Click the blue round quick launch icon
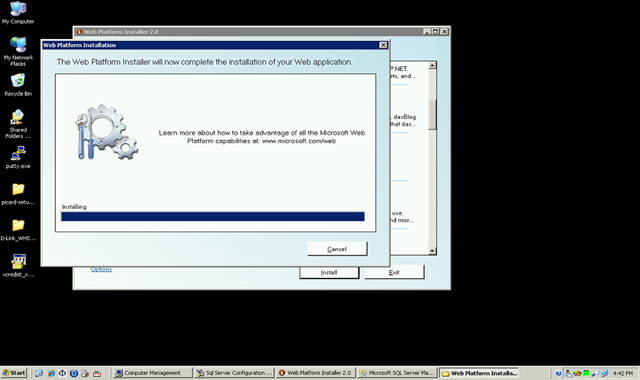640x380 pixels. pos(74,373)
